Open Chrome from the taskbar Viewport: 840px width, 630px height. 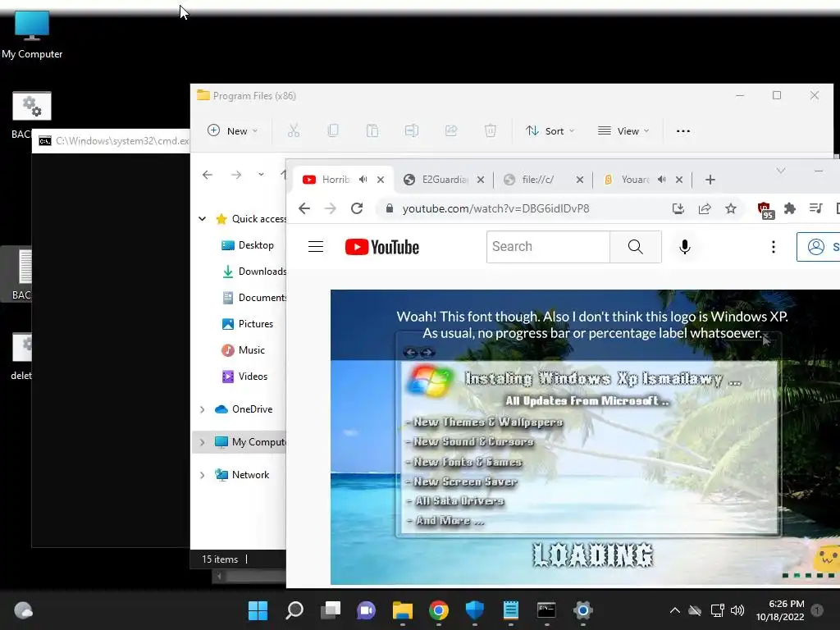point(439,610)
